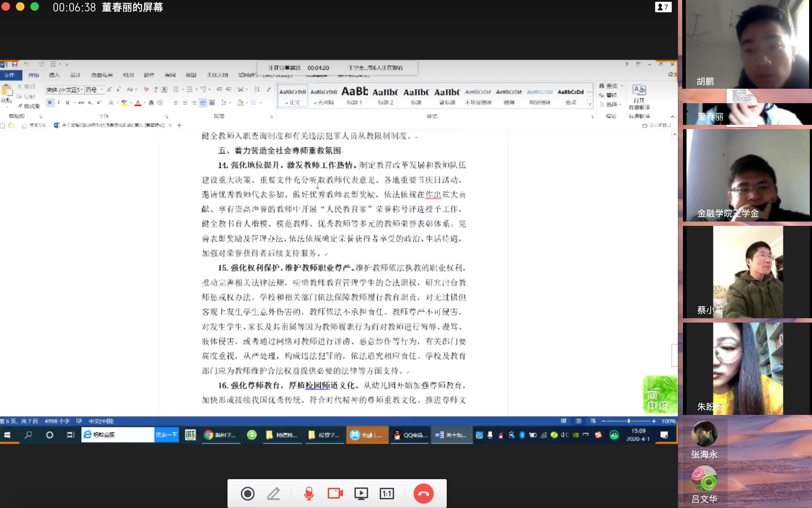This screenshot has height=508, width=812.
Task: Select the Heading 1 style
Action: (354, 96)
